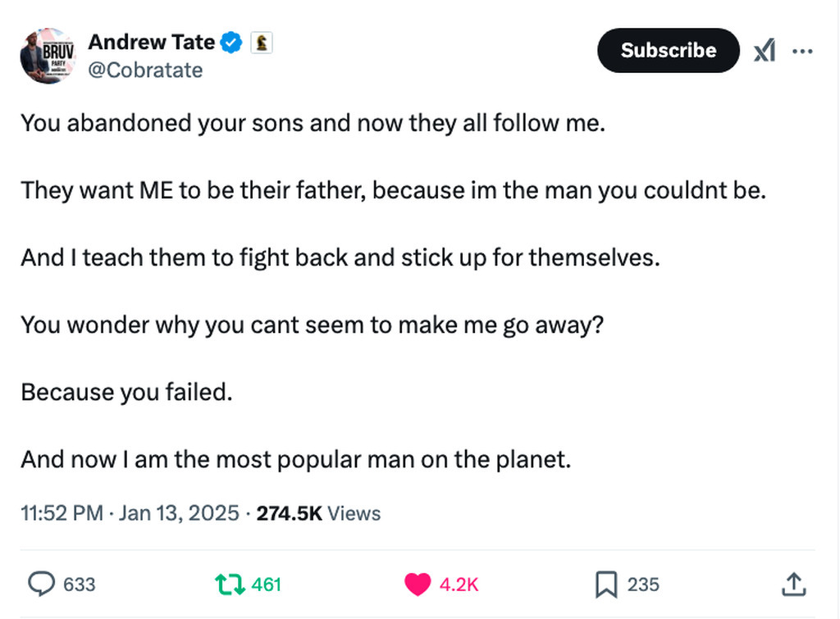Open Andrew Tate's profile picture
Image resolution: width=840 pixels, height=619 pixels.
pos(47,56)
